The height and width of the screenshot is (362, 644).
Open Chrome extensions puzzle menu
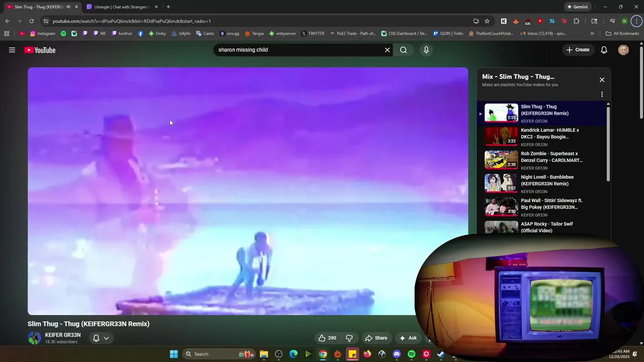coord(577,21)
